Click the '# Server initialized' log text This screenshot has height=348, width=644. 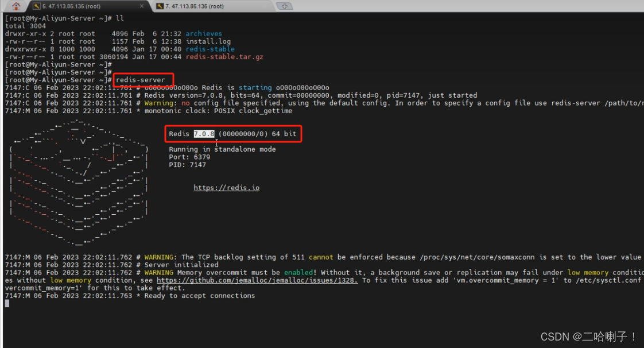coord(177,265)
